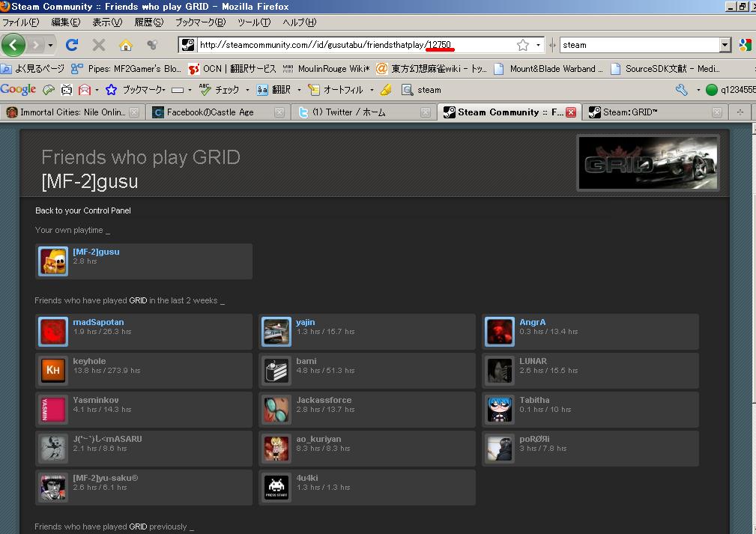
Task: Close the Steam Community tab
Action: (571, 112)
